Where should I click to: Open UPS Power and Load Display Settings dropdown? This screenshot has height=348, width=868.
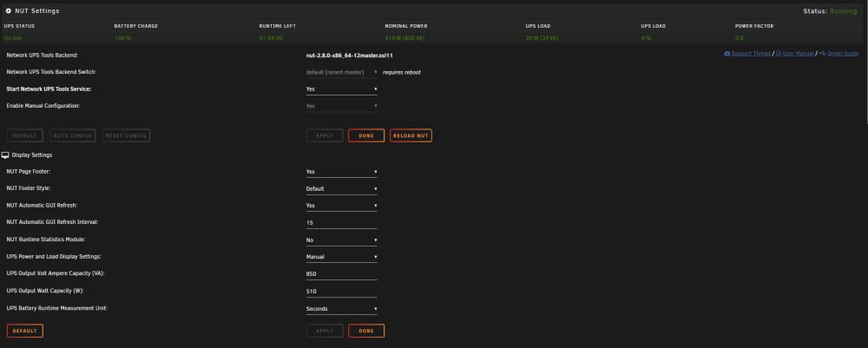341,257
